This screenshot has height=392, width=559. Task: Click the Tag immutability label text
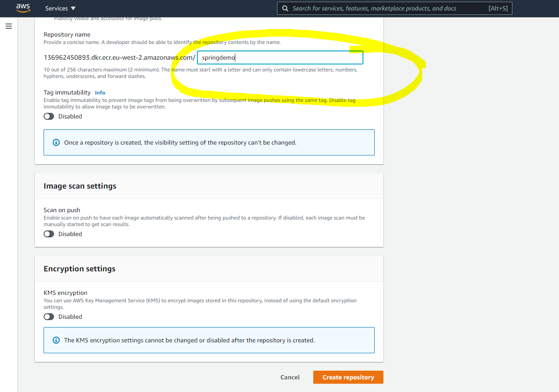(67, 92)
